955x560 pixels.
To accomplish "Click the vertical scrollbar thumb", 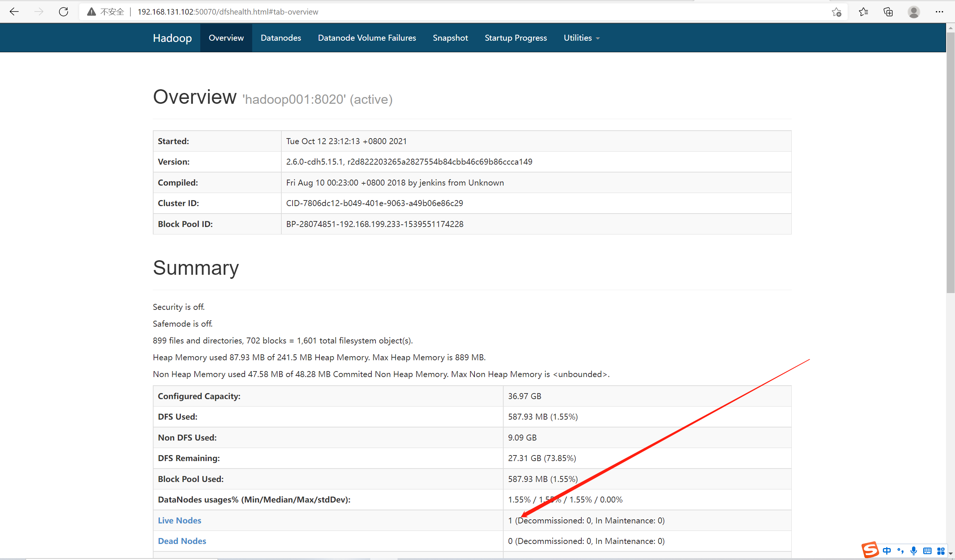I will (x=951, y=163).
